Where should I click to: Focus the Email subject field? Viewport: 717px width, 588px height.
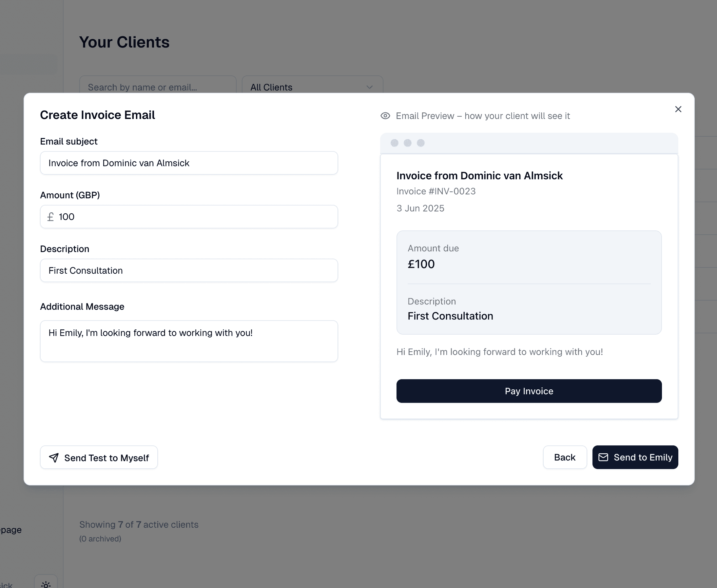coord(189,163)
